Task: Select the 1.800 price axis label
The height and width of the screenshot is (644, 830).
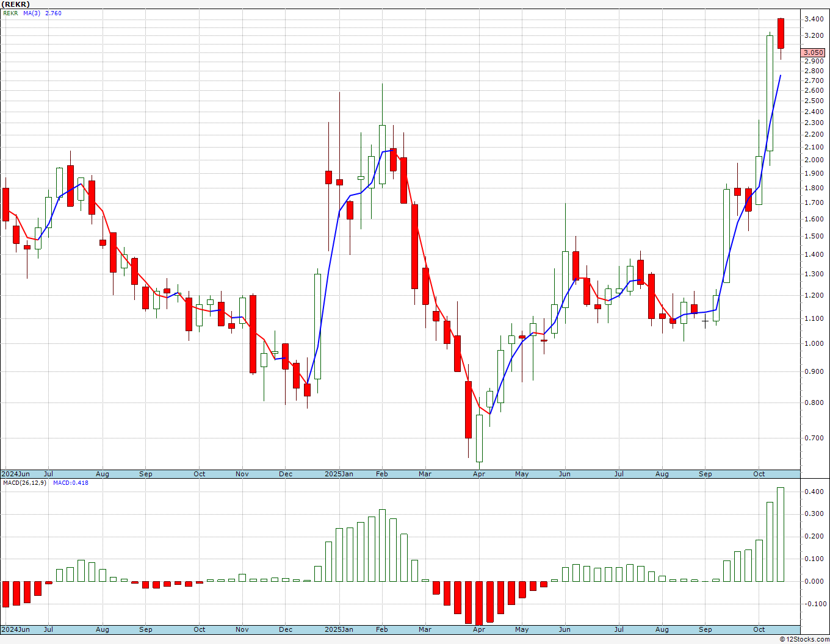Action: pos(814,188)
